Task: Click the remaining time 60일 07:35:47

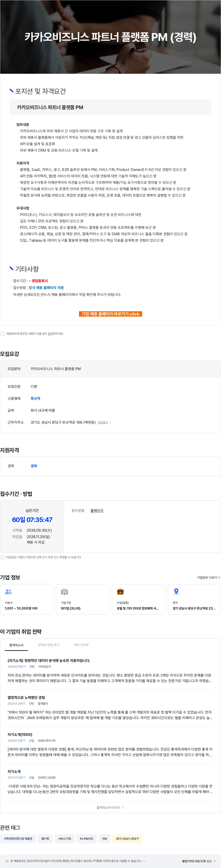Action: coord(32,520)
